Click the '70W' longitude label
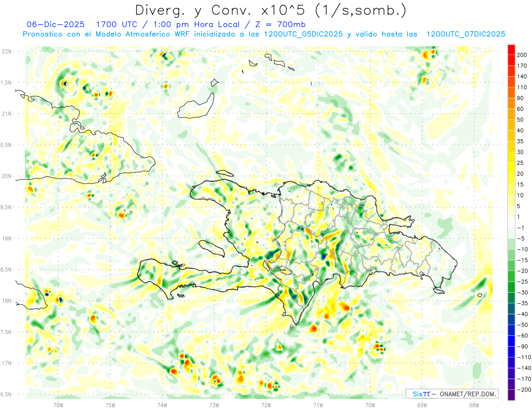 click(370, 405)
